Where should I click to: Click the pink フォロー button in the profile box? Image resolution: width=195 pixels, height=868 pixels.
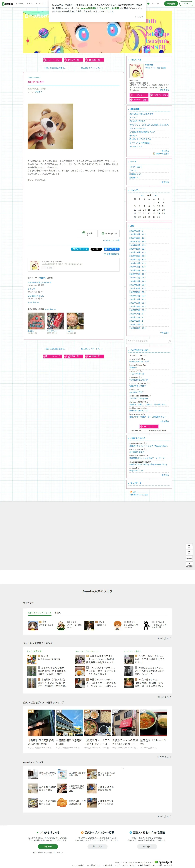point(139,95)
